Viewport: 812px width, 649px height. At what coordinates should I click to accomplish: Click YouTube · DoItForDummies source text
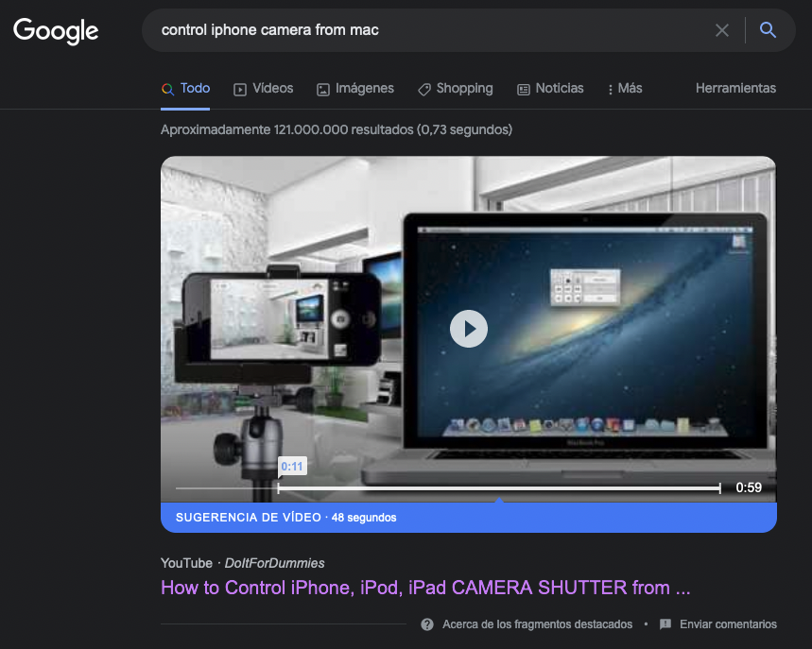pyautogui.click(x=242, y=563)
